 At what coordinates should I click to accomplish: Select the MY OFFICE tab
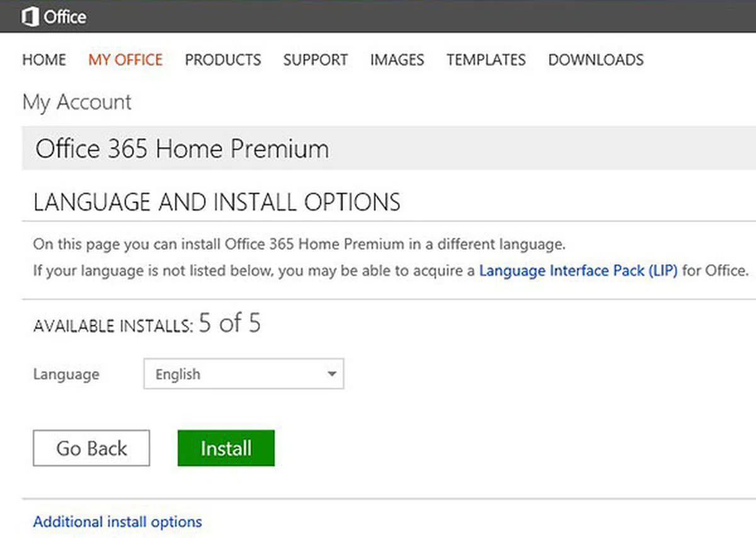125,60
